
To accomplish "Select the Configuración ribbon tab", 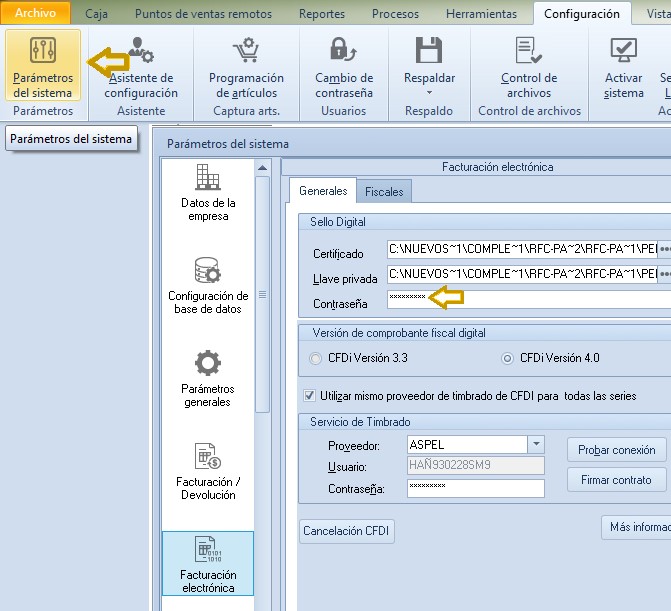I will tap(582, 14).
